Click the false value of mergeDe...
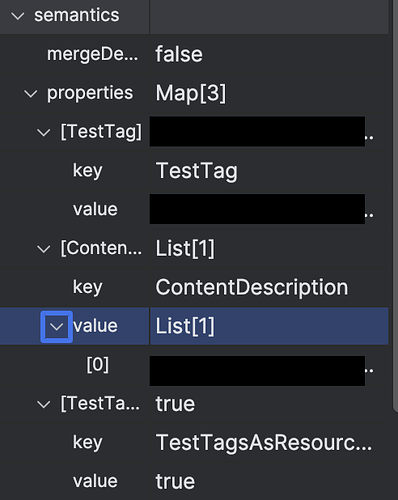 179,54
